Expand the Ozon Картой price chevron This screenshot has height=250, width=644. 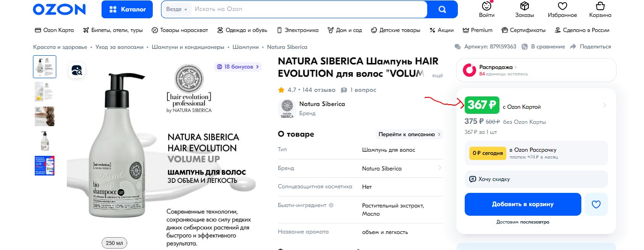click(604, 105)
